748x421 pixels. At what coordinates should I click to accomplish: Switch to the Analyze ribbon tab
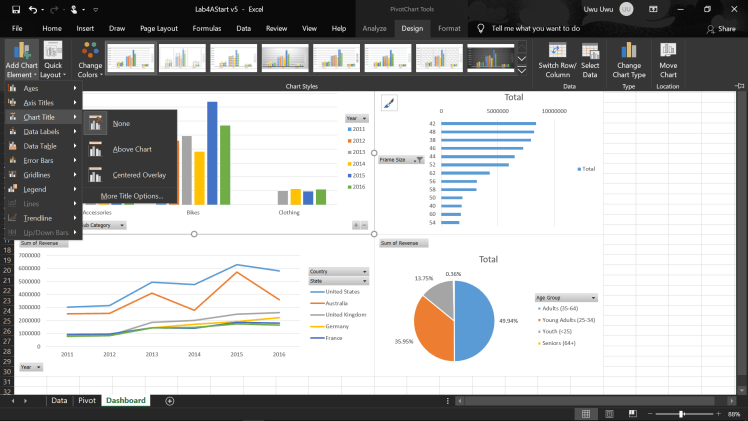pos(374,29)
